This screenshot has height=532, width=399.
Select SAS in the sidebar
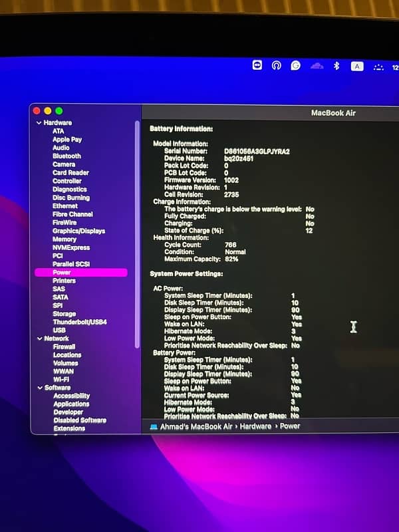coord(59,289)
